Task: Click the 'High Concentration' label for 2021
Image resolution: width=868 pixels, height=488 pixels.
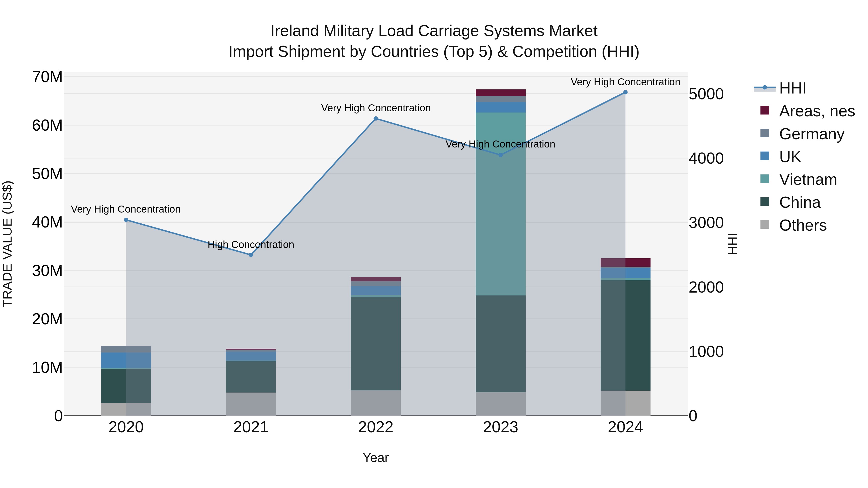Action: tap(251, 245)
